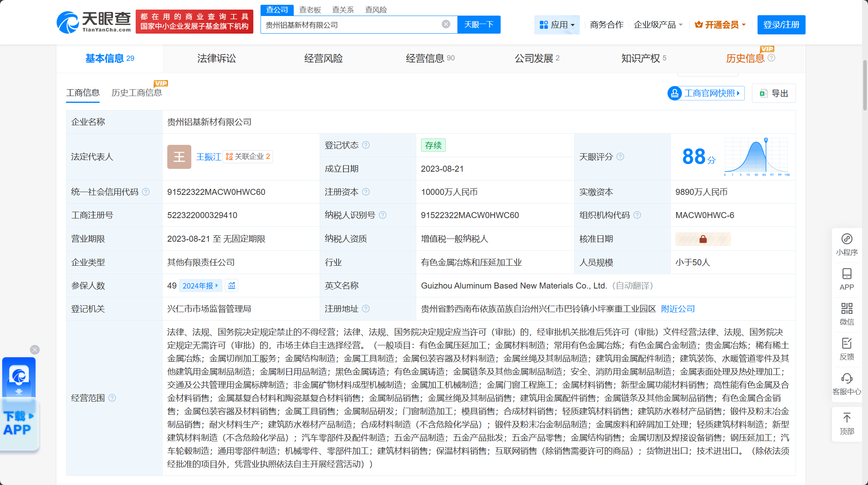The image size is (868, 485).
Task: Clear the search box with the X icon
Action: (x=446, y=24)
